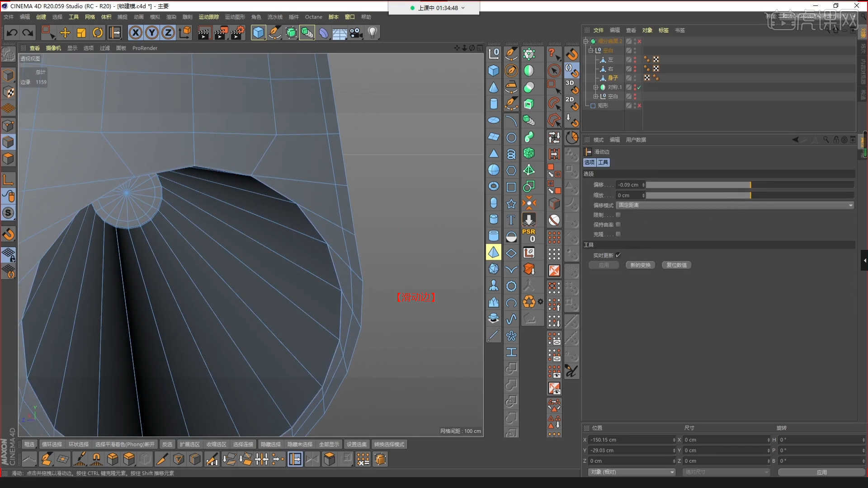Open the 网格 menu

(90, 17)
